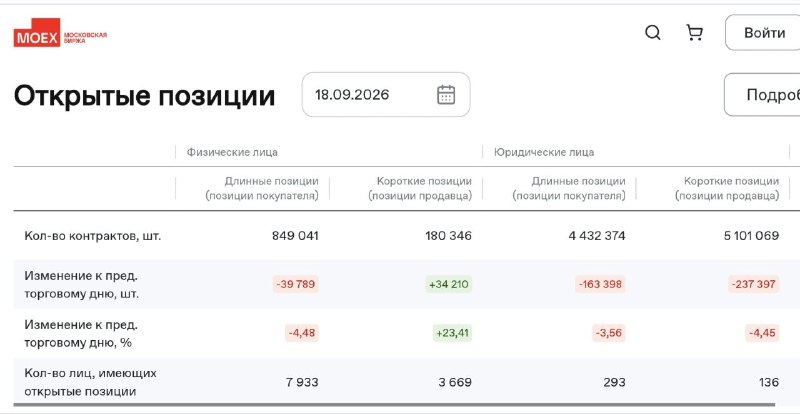Click the search magnifier icon
800x414 pixels.
653,33
